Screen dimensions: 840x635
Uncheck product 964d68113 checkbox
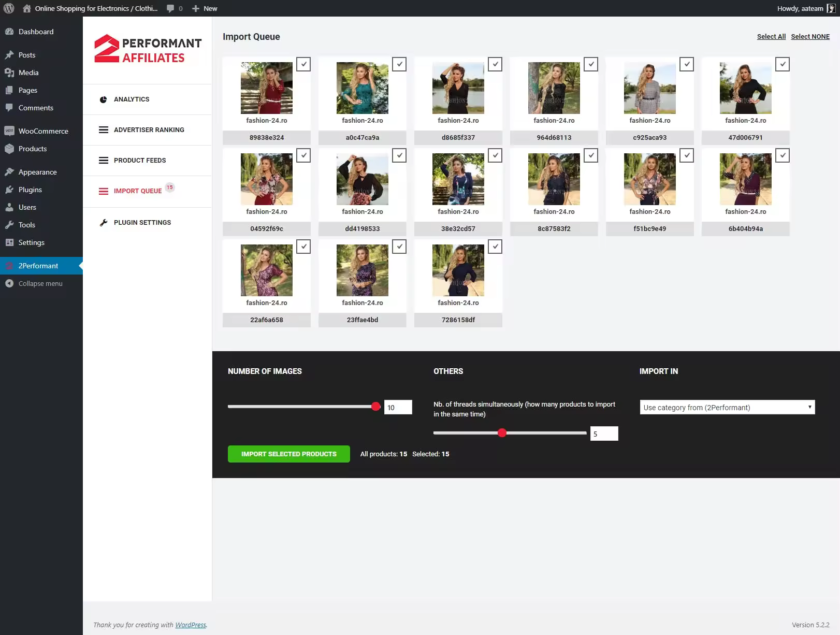tap(591, 64)
